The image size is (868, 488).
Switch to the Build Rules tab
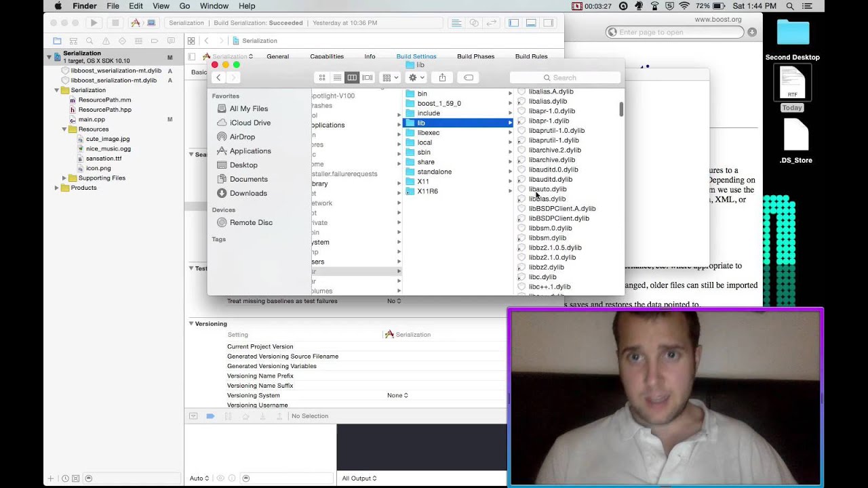point(531,57)
